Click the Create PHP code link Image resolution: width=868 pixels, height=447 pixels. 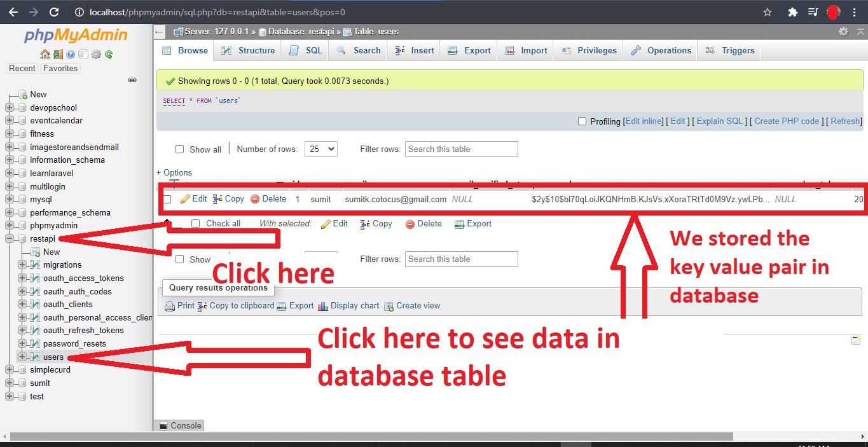[x=787, y=121]
